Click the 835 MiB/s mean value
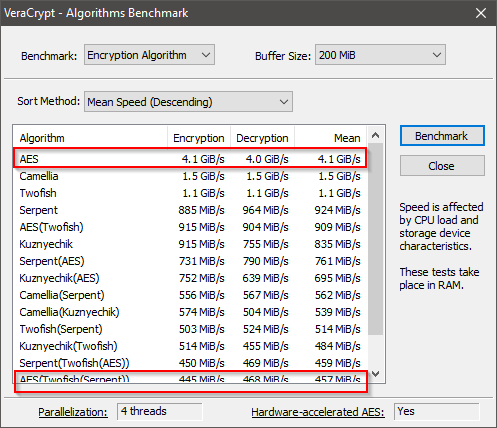Image resolution: width=497 pixels, height=428 pixels. [x=337, y=244]
